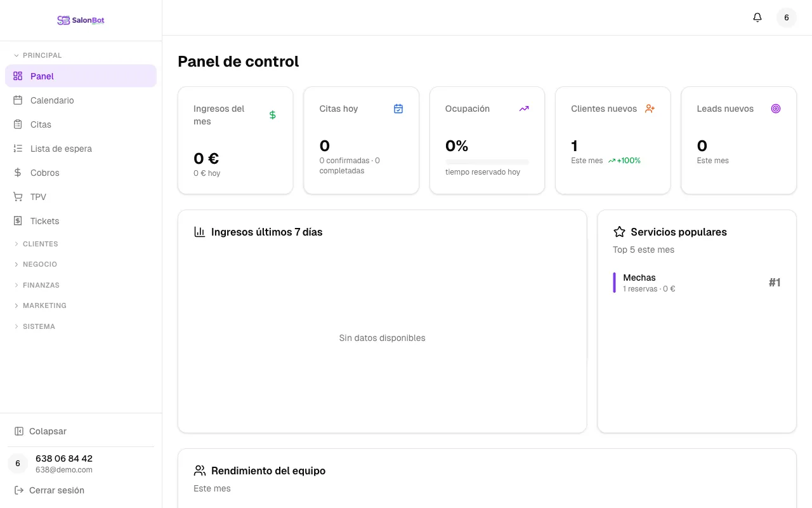Click Cerrar sesión to log out
812x508 pixels.
tap(56, 490)
